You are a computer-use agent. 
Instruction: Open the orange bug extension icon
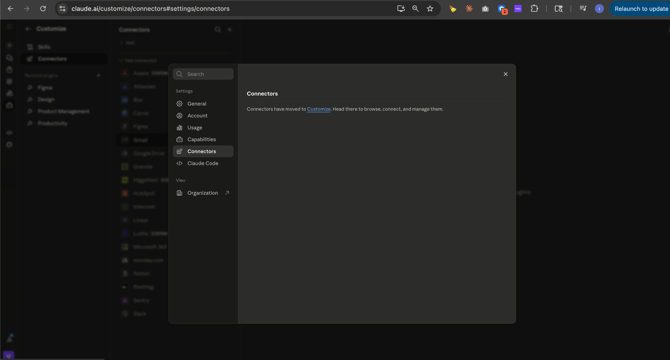point(469,9)
